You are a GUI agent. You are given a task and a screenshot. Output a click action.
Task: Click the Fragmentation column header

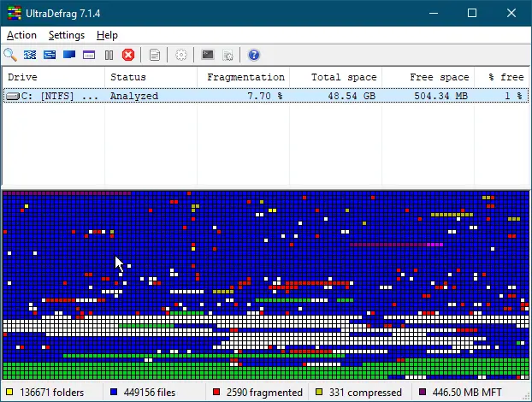pyautogui.click(x=243, y=77)
